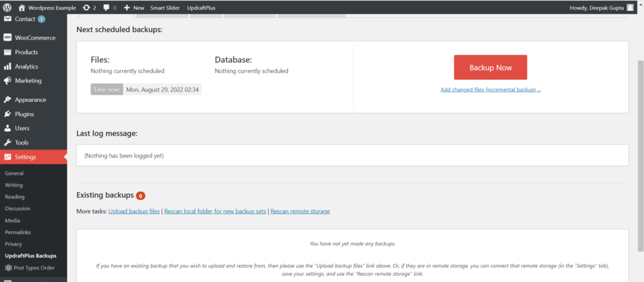Click the Products box icon
Screen dimensions: 644x282
pyautogui.click(x=7, y=52)
